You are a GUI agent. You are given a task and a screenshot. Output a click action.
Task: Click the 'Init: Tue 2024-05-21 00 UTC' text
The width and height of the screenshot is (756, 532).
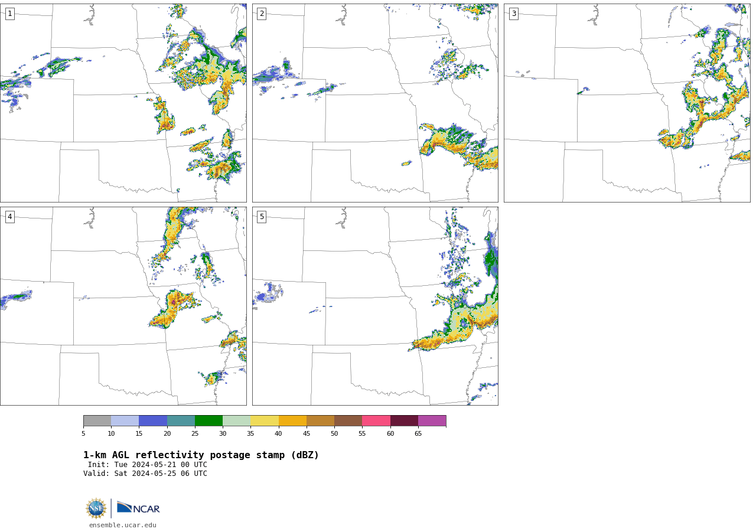pos(148,465)
